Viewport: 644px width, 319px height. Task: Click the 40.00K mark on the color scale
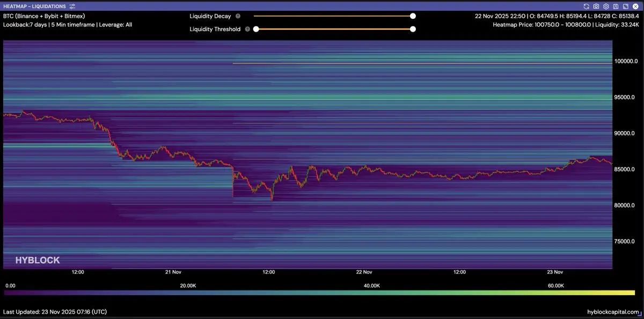[x=371, y=286]
